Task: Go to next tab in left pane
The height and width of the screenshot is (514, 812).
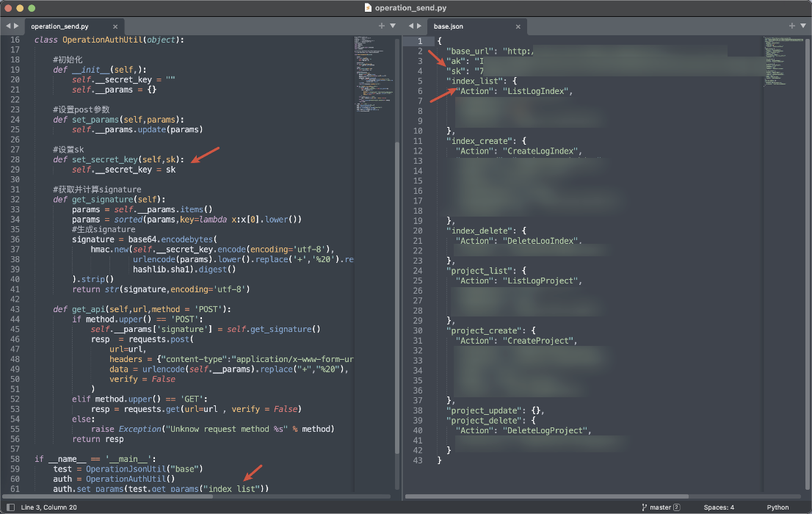Action: 16,26
